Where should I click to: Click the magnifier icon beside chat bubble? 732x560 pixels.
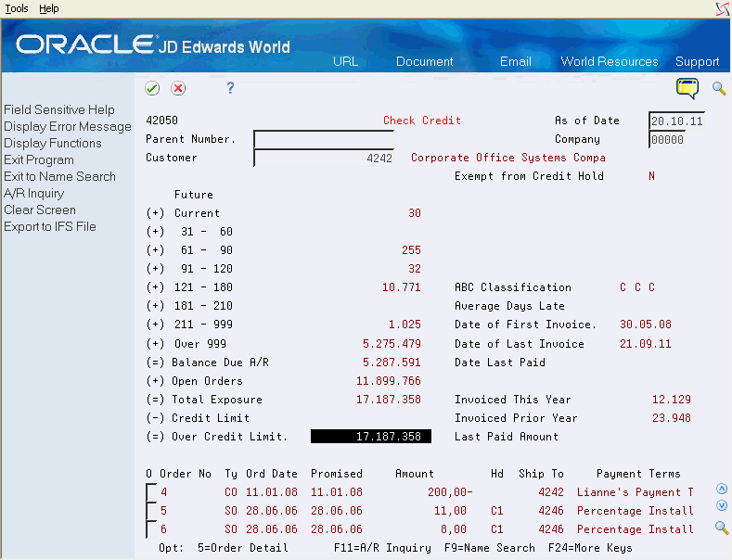pos(719,88)
